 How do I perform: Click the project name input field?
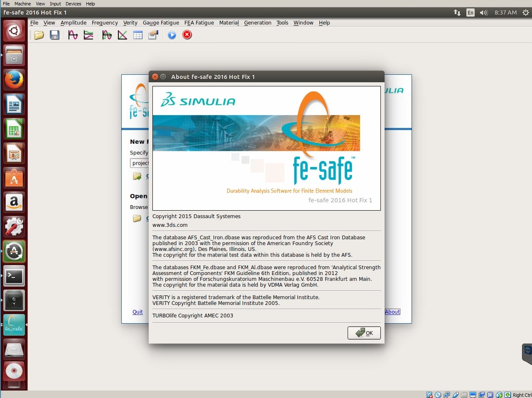point(140,163)
